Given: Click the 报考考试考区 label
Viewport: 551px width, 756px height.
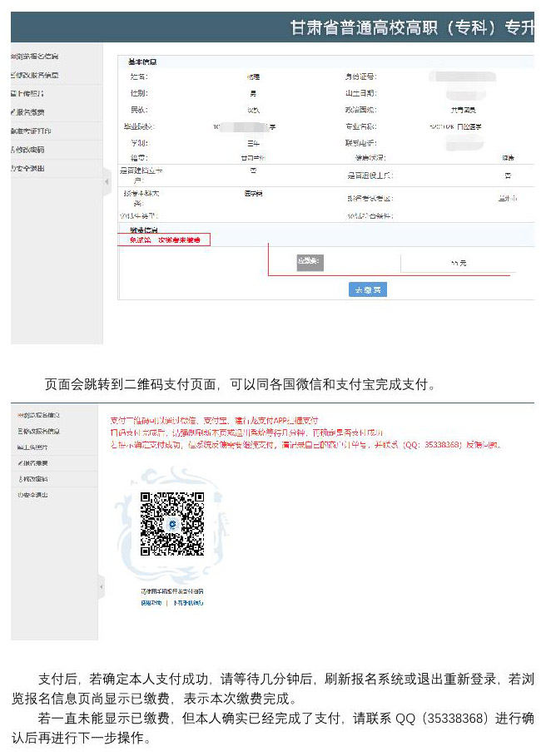Looking at the screenshot, I should pyautogui.click(x=371, y=198).
